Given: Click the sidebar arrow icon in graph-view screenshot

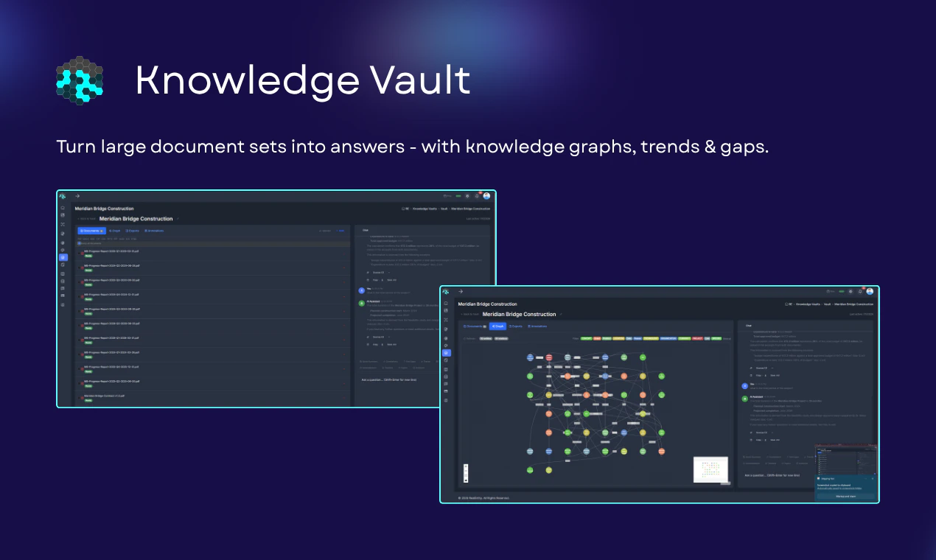Looking at the screenshot, I should pos(461,292).
